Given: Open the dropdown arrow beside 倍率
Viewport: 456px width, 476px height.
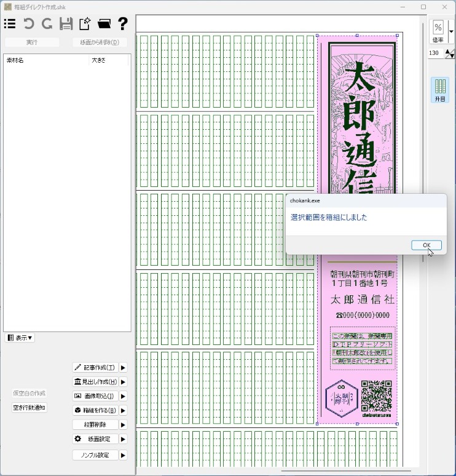Looking at the screenshot, I should coord(451,31).
